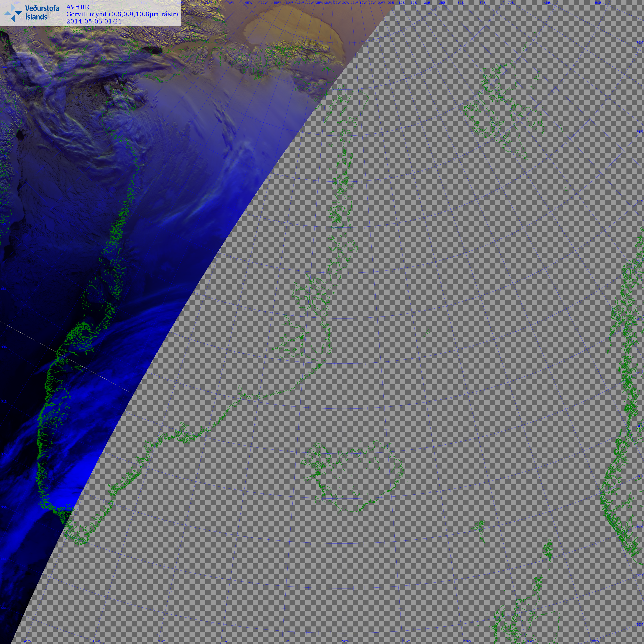Click the 10W label on bottom edge
Image resolution: width=644 pixels, height=644 pixels.
tap(467, 641)
